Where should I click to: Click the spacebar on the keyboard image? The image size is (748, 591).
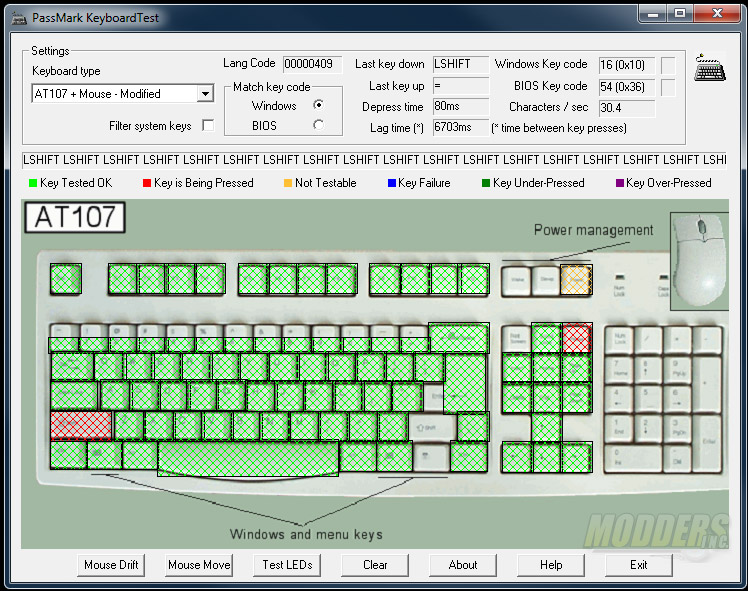pyautogui.click(x=248, y=458)
